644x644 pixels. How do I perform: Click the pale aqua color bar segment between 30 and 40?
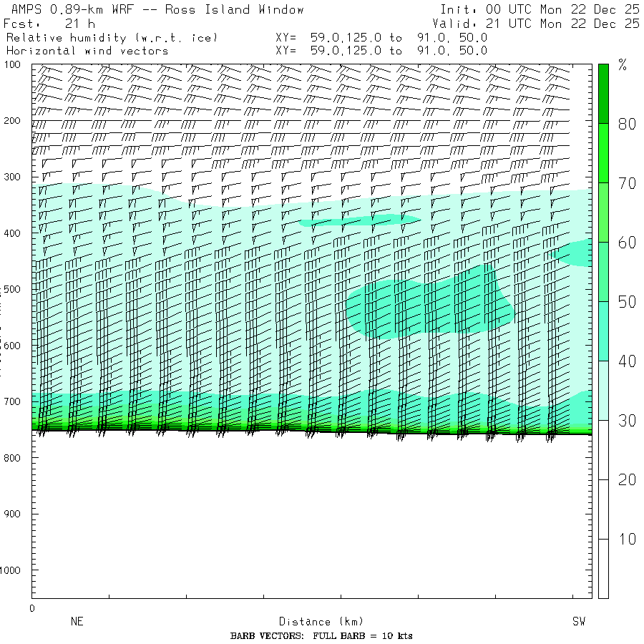pos(603,391)
